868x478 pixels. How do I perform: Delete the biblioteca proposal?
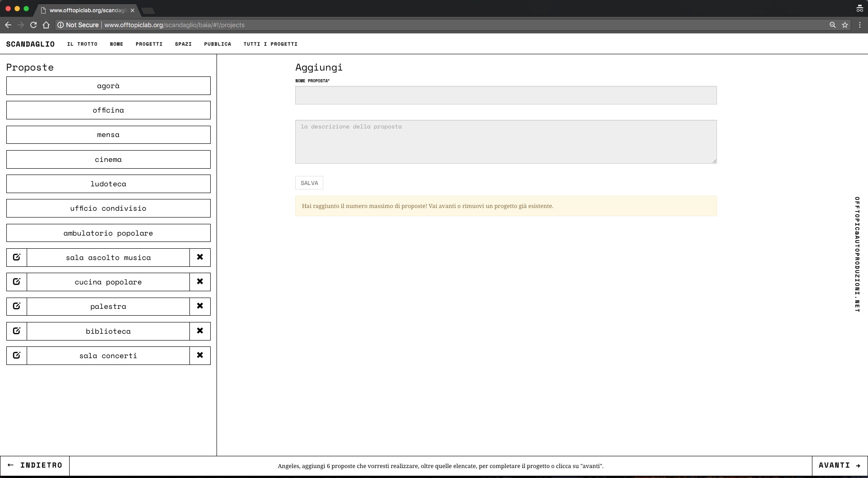(200, 331)
